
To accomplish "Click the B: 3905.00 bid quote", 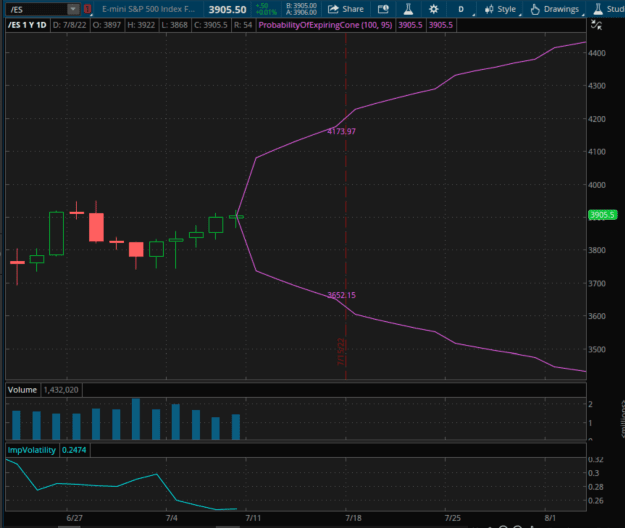I will 301,6.
